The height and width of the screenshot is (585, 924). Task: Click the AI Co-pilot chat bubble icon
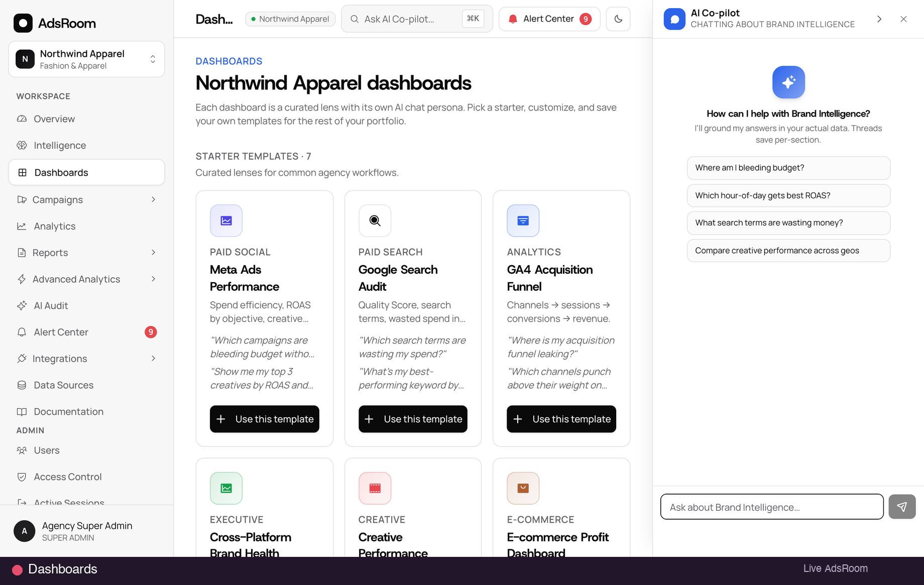pyautogui.click(x=674, y=19)
